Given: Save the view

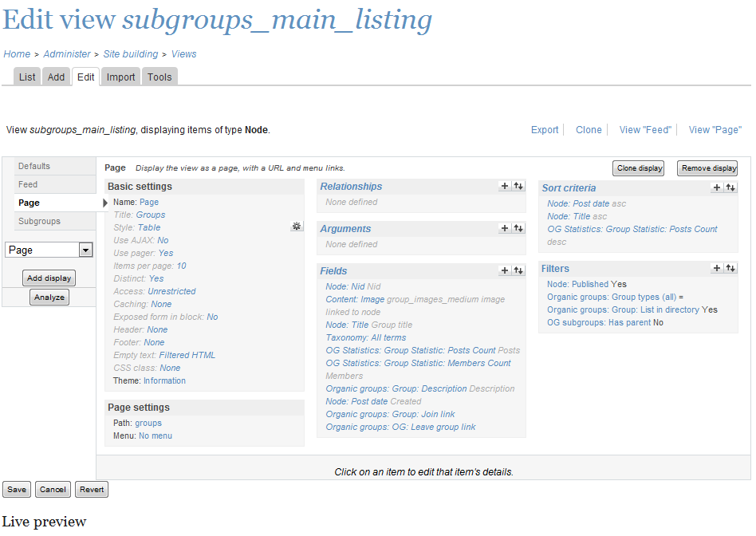Looking at the screenshot, I should pos(17,489).
